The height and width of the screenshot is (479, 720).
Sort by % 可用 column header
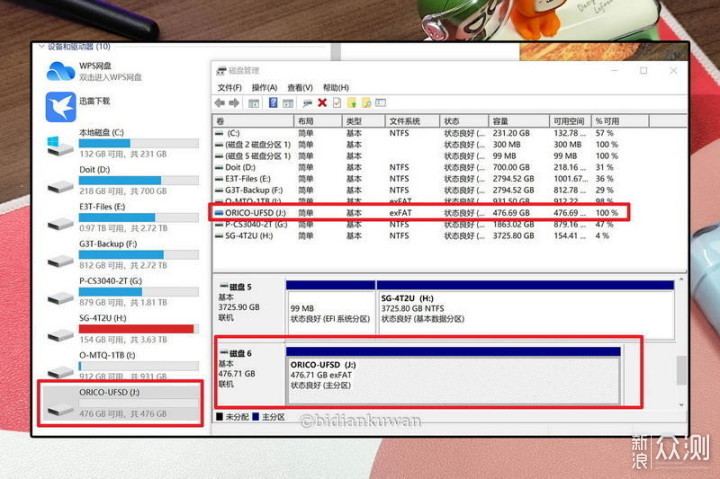click(620, 121)
